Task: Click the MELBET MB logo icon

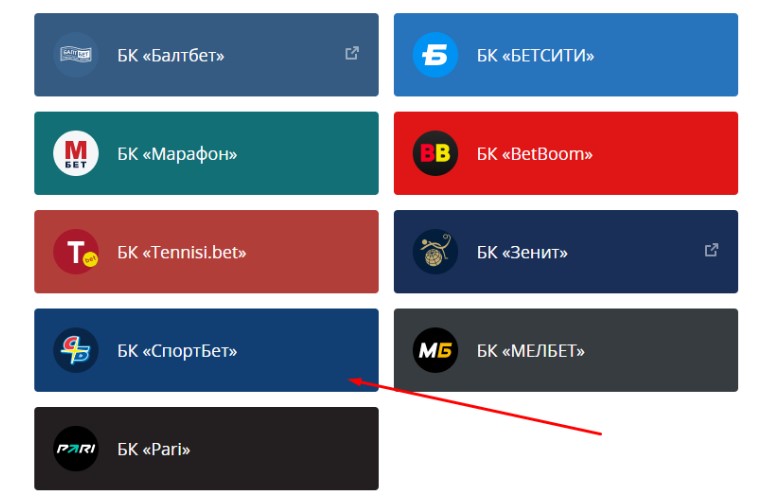Action: coord(435,350)
